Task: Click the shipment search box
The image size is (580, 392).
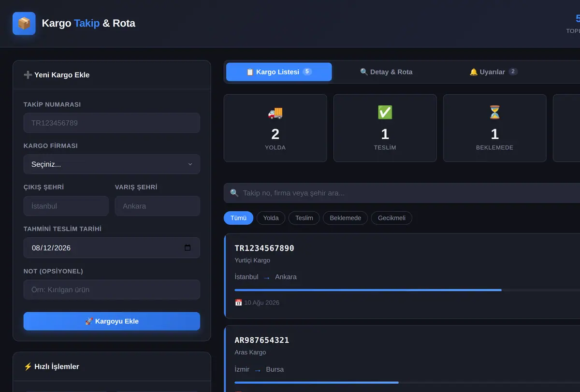Action: click(402, 193)
